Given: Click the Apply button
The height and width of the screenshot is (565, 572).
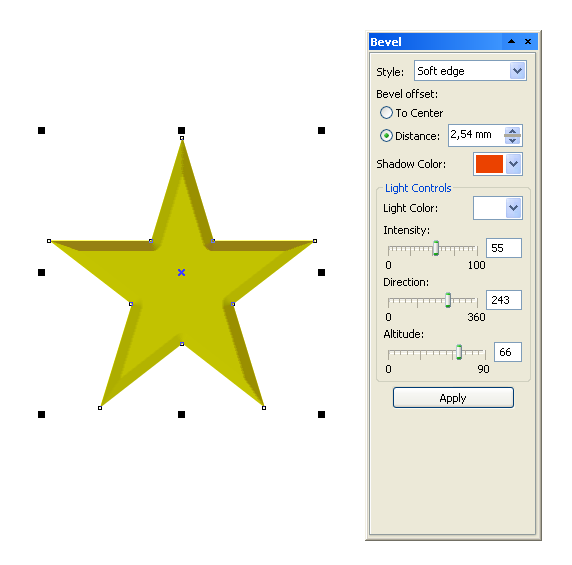Looking at the screenshot, I should click(x=453, y=398).
